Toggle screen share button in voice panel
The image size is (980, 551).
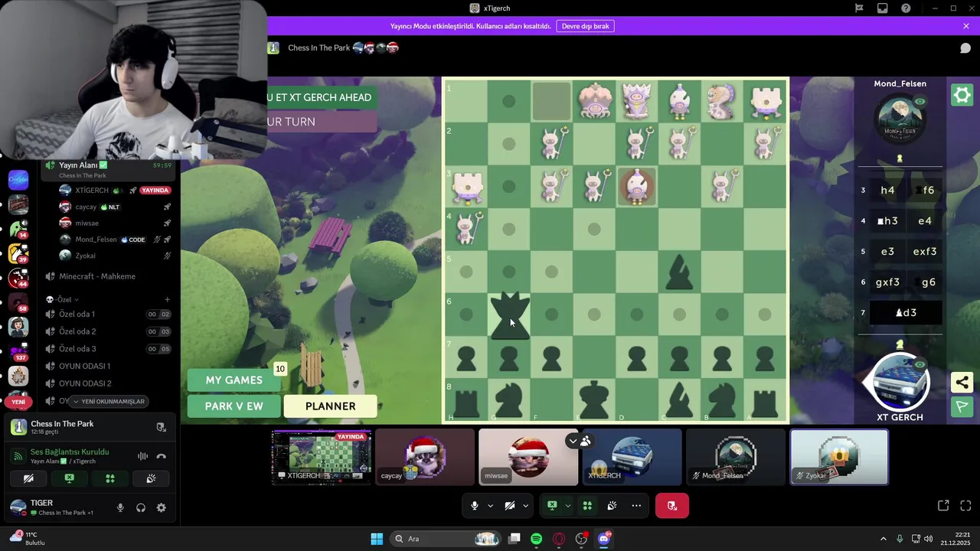69,478
